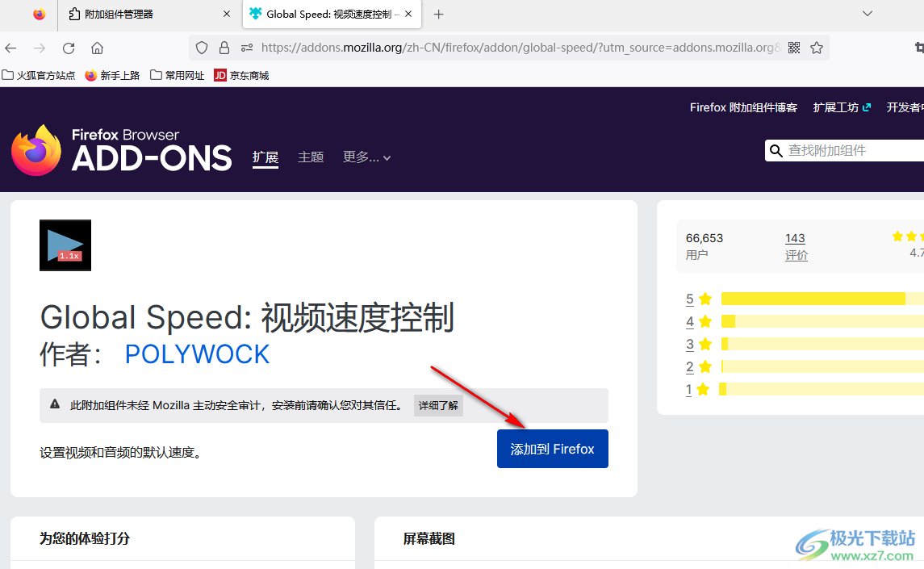Click the site security padlock icon
Screen dimensions: 924x569
pyautogui.click(x=224, y=48)
